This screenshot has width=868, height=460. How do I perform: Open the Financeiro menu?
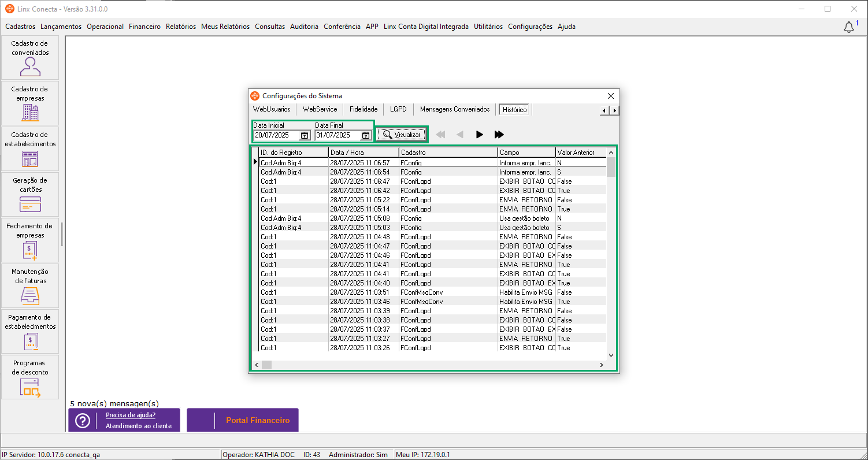144,27
